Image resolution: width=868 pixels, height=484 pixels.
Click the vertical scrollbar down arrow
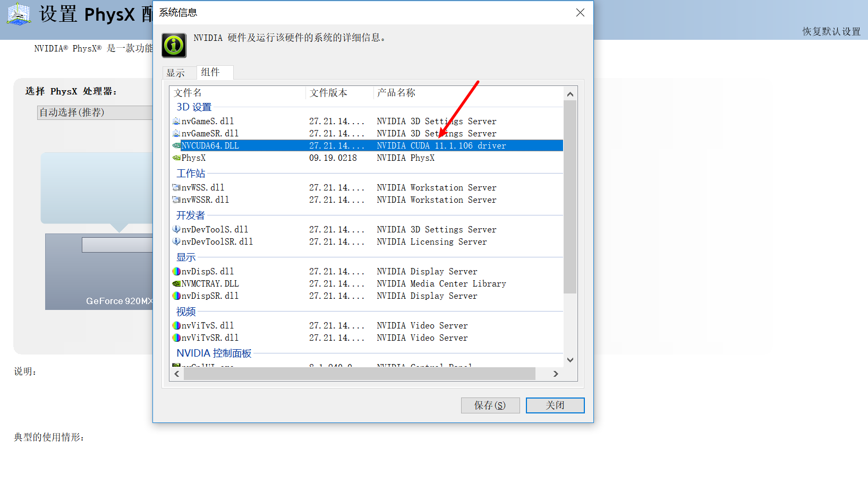point(570,360)
